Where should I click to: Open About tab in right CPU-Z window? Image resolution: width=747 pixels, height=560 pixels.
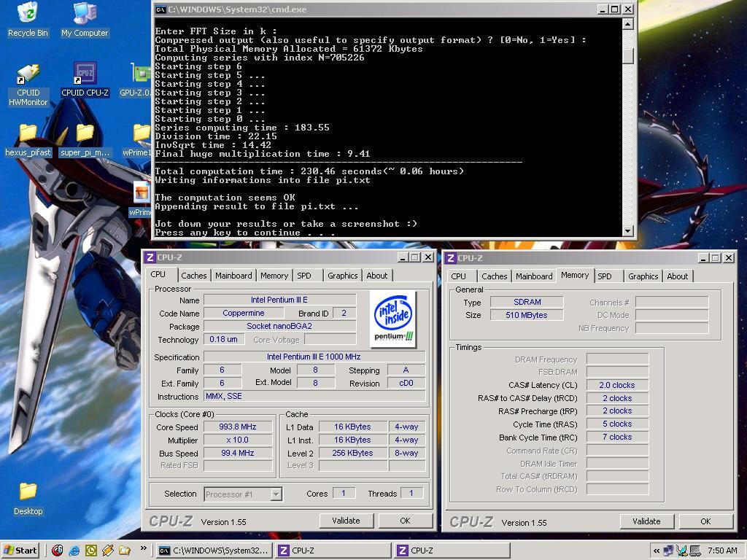point(678,276)
